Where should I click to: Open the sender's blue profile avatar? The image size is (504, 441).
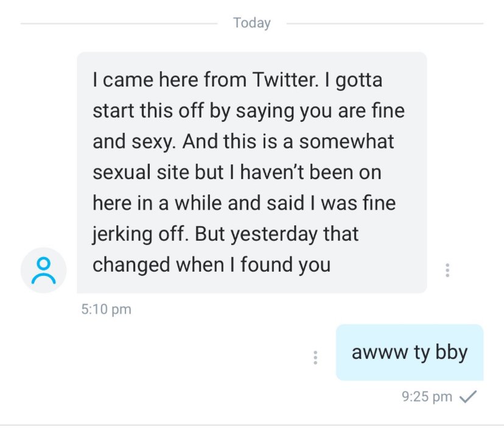(43, 270)
